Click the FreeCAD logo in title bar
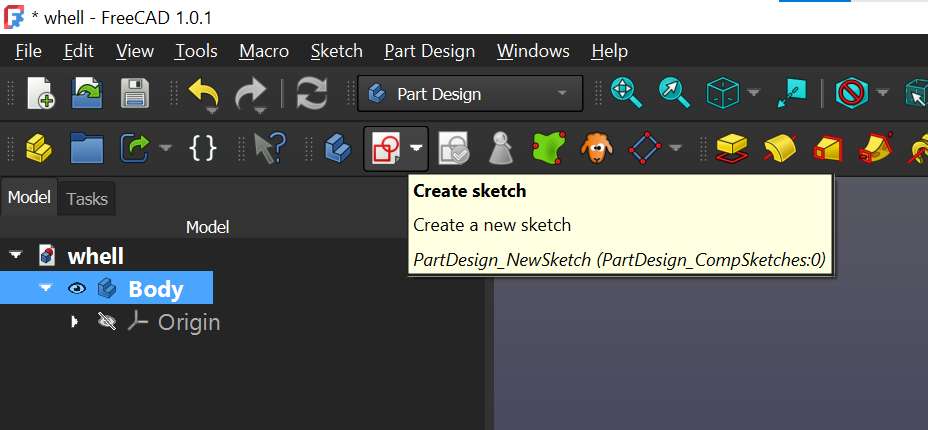 click(13, 16)
